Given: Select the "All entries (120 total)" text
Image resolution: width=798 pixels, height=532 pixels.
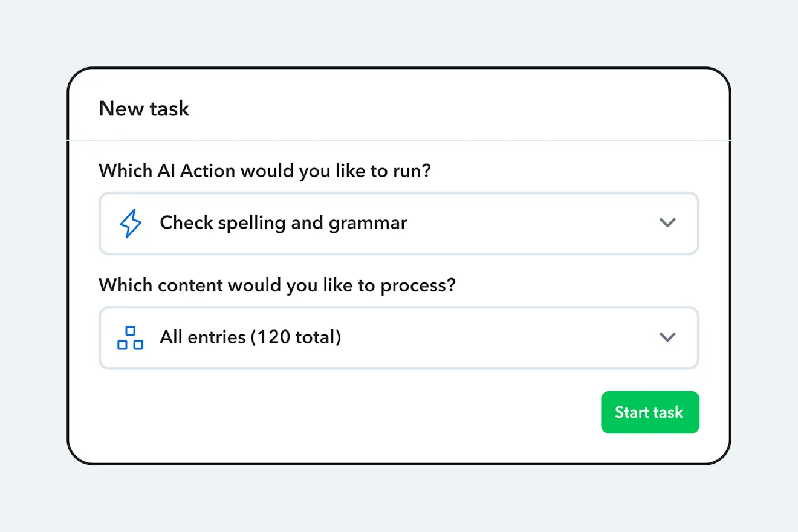Looking at the screenshot, I should 250,337.
